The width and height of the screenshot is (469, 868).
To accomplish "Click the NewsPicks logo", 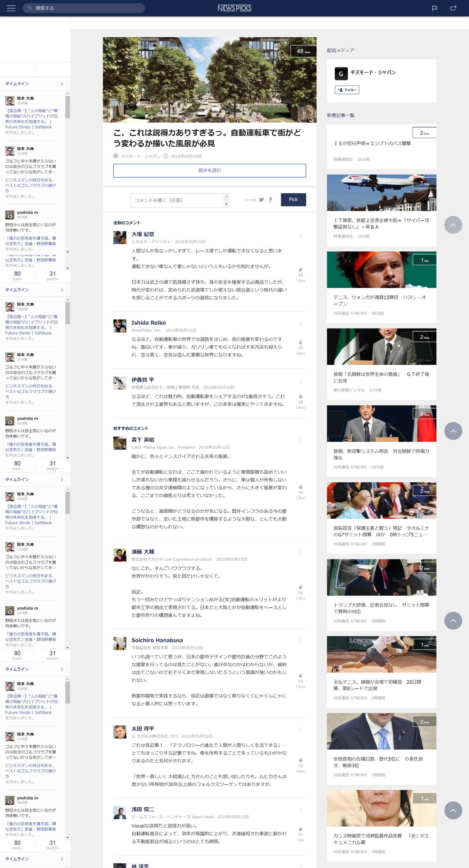I will pyautogui.click(x=234, y=8).
